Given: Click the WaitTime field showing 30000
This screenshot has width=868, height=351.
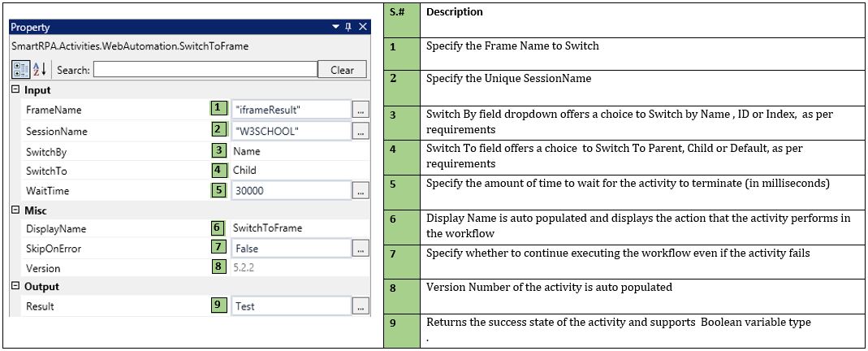Looking at the screenshot, I should coord(290,190).
